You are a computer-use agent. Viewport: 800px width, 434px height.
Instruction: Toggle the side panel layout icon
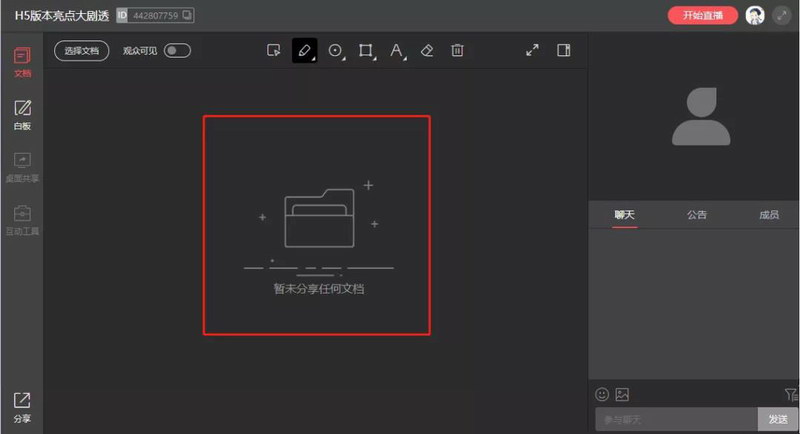[x=564, y=50]
